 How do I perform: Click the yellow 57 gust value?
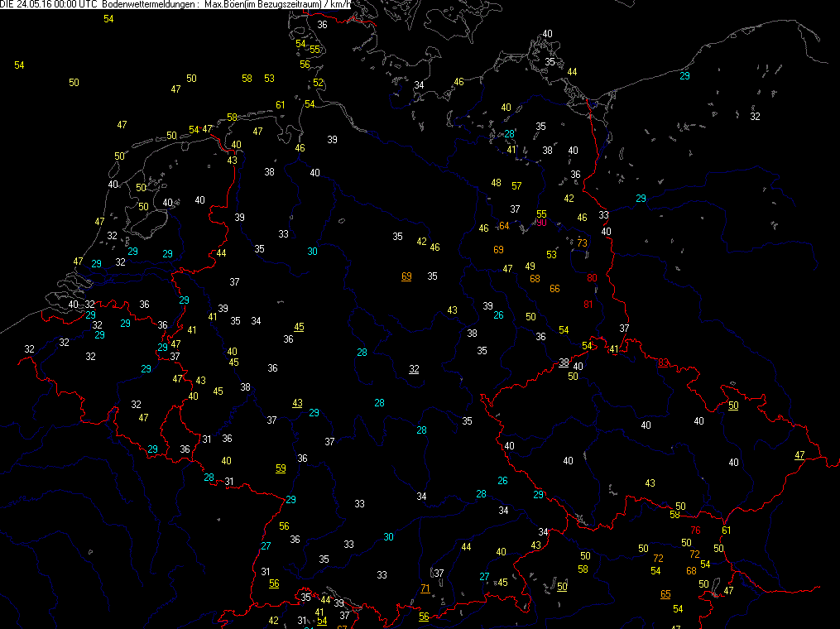516,186
